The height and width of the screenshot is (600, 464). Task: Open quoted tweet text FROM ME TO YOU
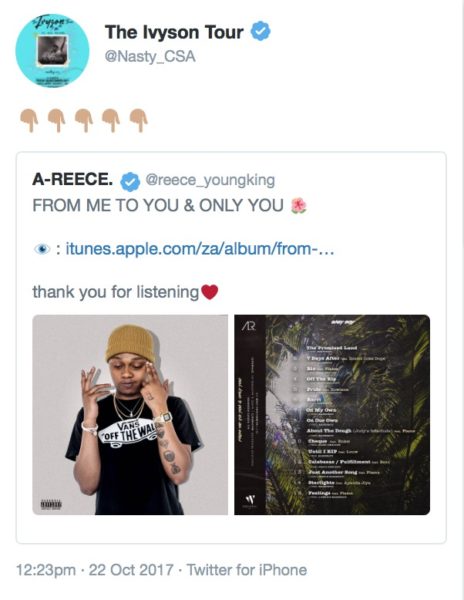point(158,205)
